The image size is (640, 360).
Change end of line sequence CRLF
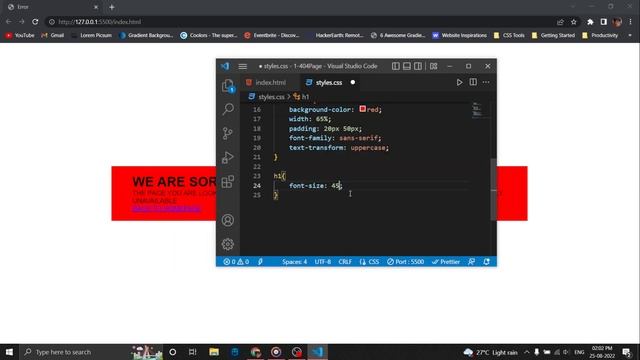pos(345,262)
